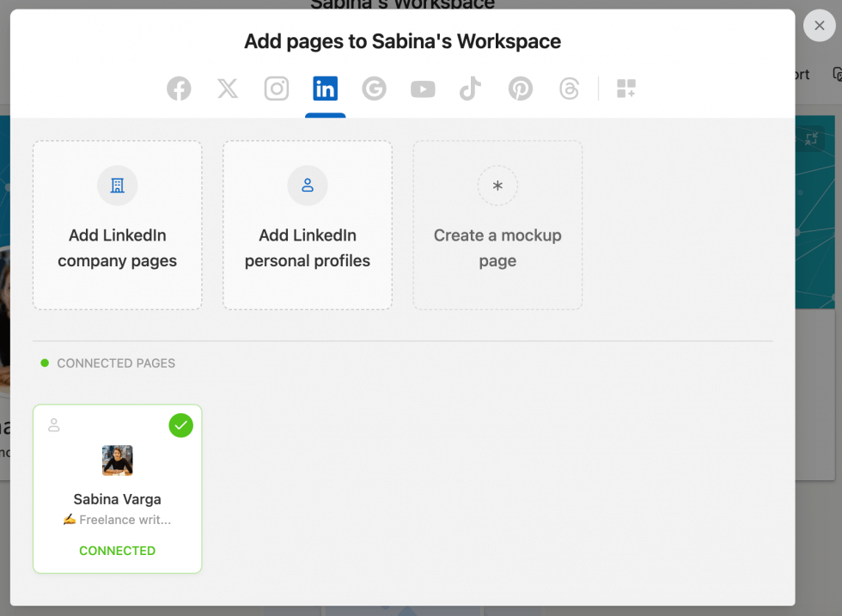This screenshot has height=616, width=842.
Task: Open the YouTube channels section
Action: [423, 88]
